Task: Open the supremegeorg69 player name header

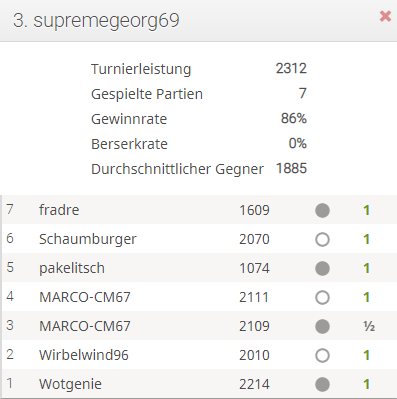Action: click(96, 21)
